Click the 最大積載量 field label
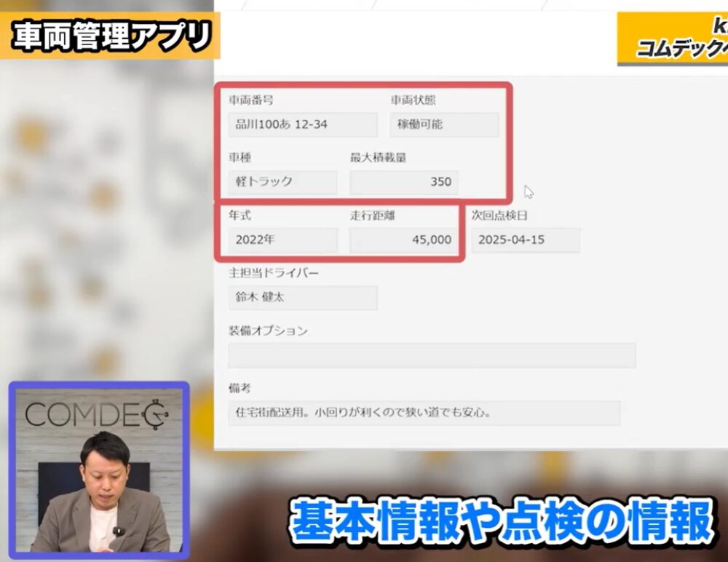728x562 pixels. click(x=378, y=157)
